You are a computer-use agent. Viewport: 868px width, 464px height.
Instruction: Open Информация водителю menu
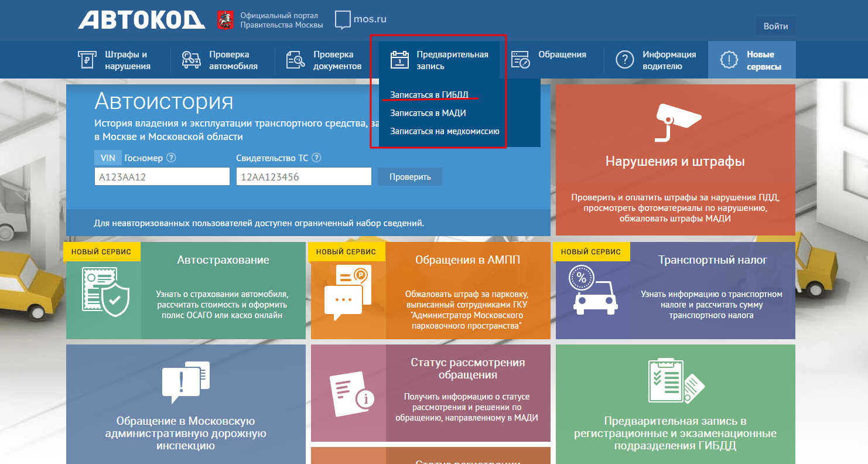[x=656, y=60]
